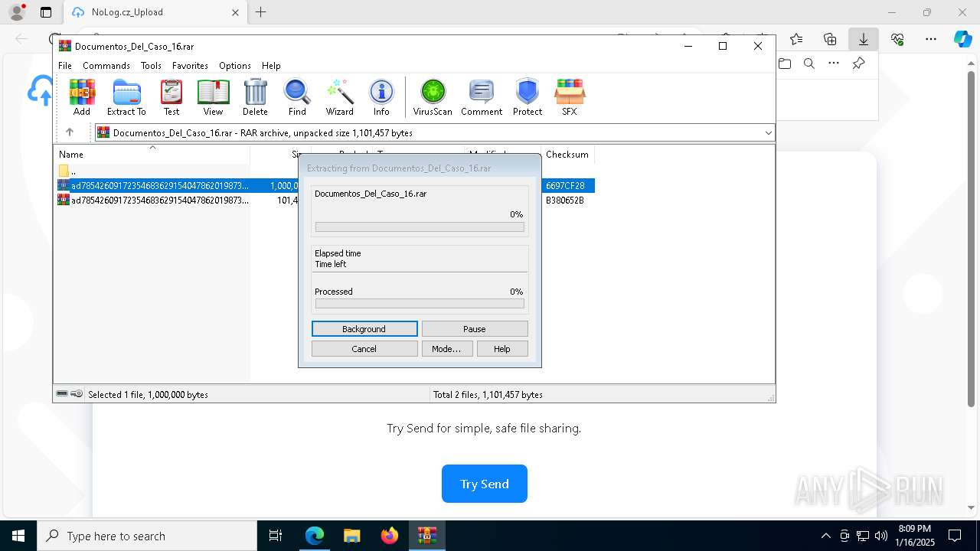
Task: Open the Tools menu
Action: point(151,66)
